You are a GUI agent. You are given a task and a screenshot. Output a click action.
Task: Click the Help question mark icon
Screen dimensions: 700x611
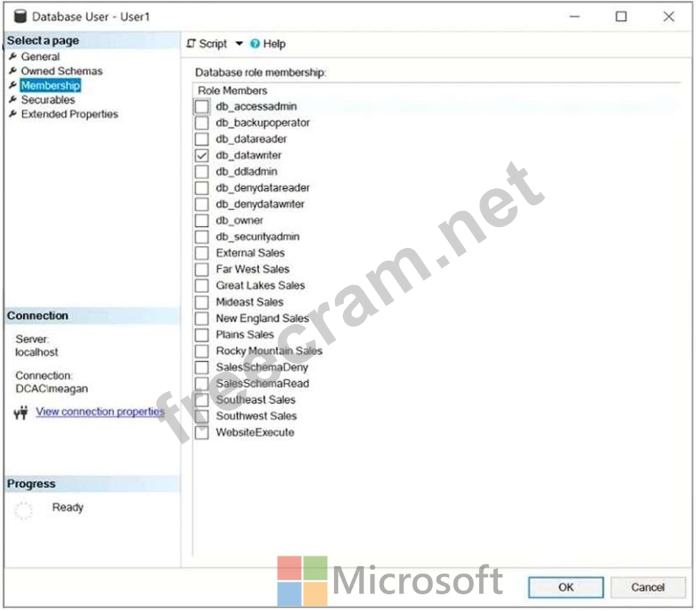pyautogui.click(x=255, y=44)
